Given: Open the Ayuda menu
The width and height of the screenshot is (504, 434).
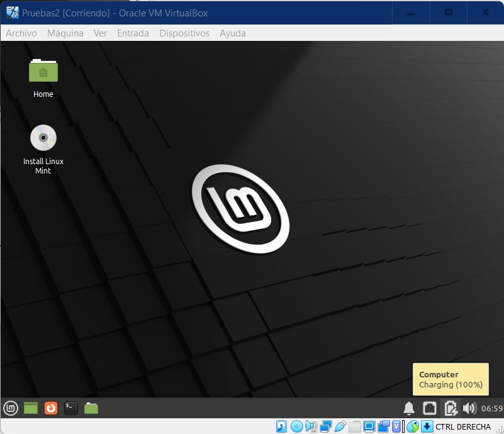Looking at the screenshot, I should [x=233, y=33].
